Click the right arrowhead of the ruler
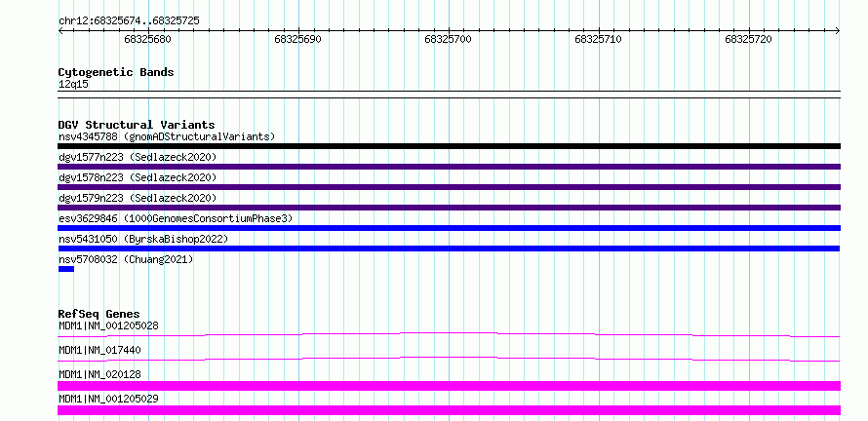This screenshot has width=868, height=421. click(838, 31)
